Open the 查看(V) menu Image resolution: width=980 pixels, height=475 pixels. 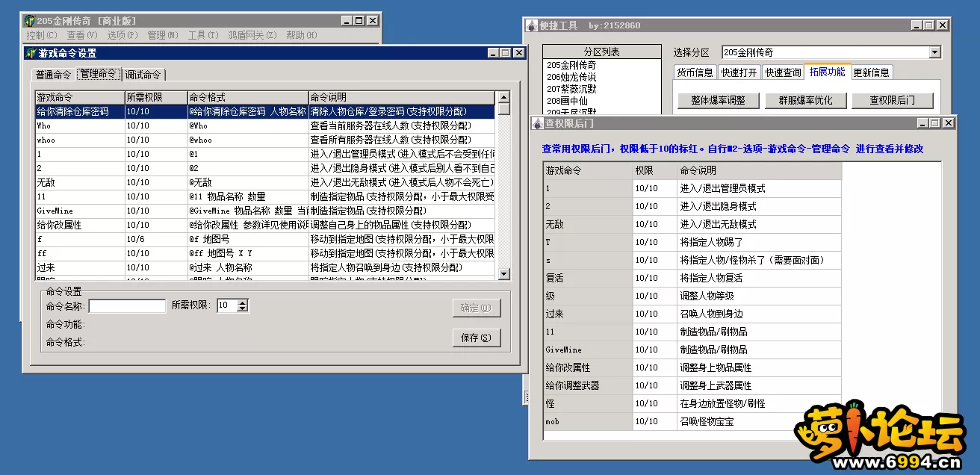(x=82, y=35)
